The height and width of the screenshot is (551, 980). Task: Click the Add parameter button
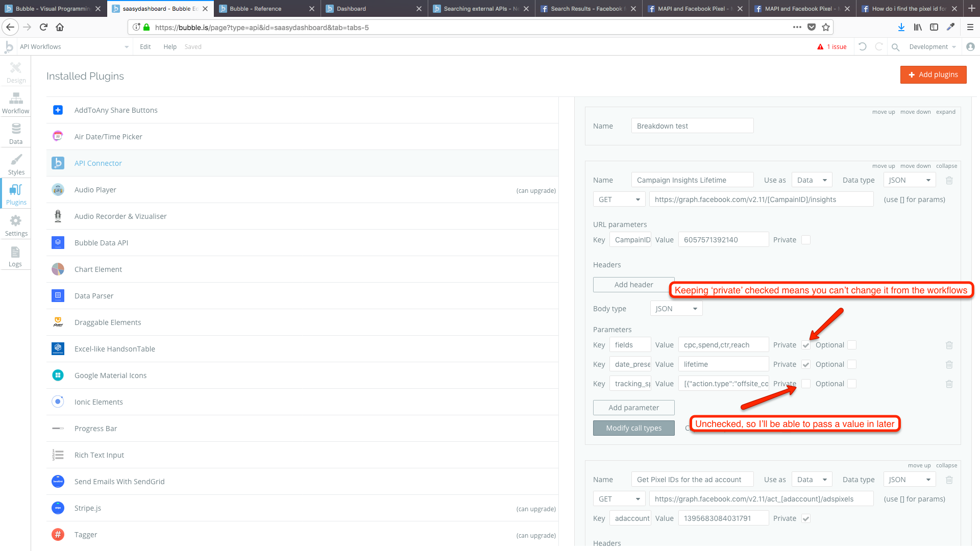[x=633, y=408]
